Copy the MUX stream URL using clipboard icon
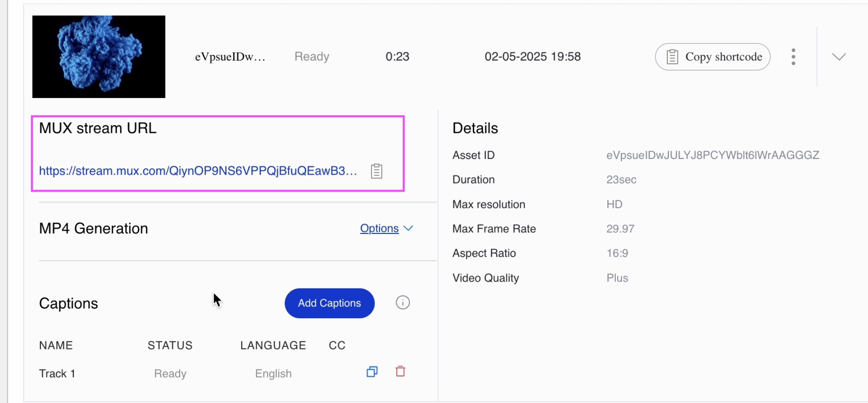This screenshot has width=868, height=403. click(377, 171)
